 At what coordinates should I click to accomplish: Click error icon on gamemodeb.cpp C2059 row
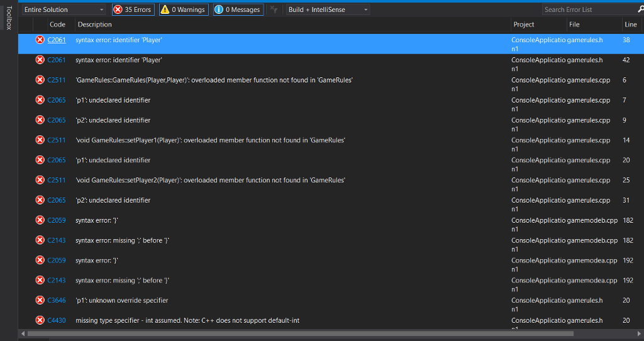tap(40, 220)
